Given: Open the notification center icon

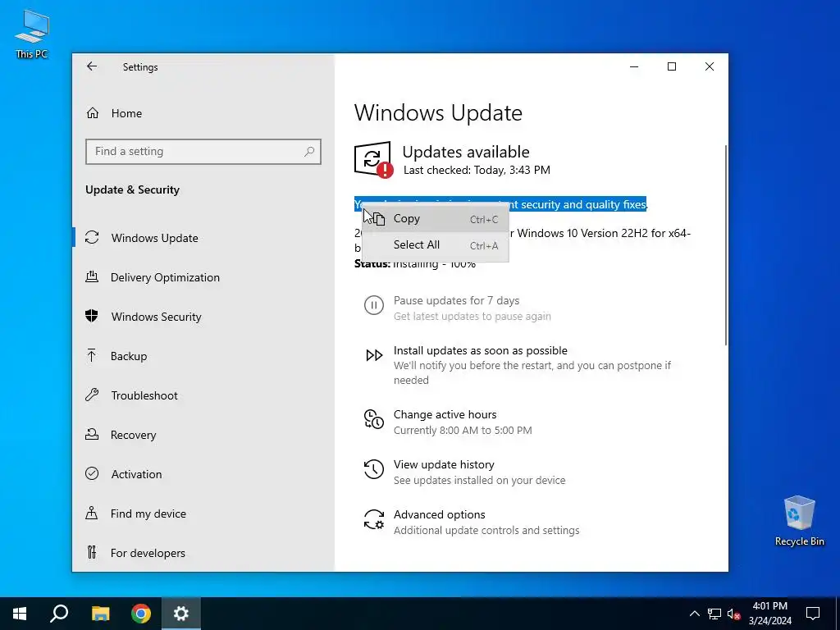Looking at the screenshot, I should pyautogui.click(x=813, y=614).
